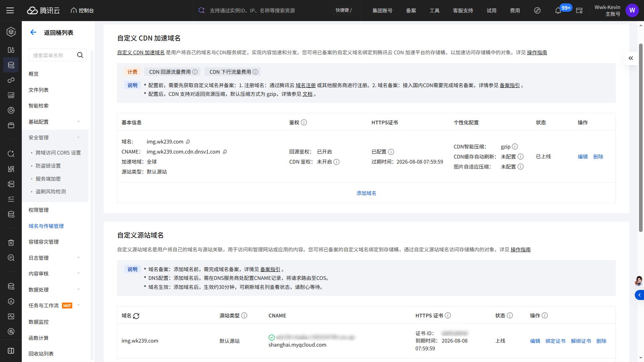Open 智能检索 in the sidebar

(x=39, y=106)
